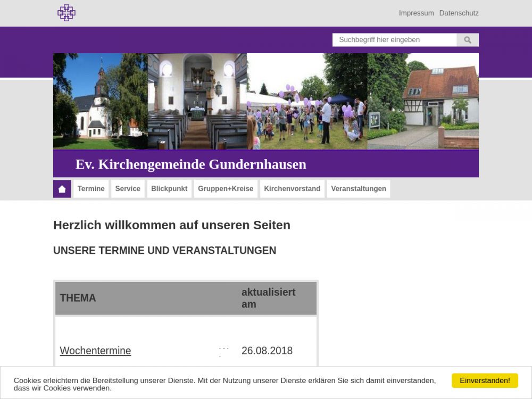The height and width of the screenshot is (399, 532).
Task: Open the Kirchenvorstand menu item
Action: (292, 189)
